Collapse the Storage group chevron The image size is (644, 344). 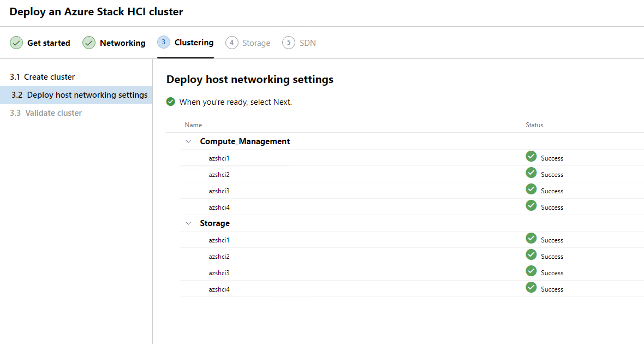pyautogui.click(x=189, y=223)
